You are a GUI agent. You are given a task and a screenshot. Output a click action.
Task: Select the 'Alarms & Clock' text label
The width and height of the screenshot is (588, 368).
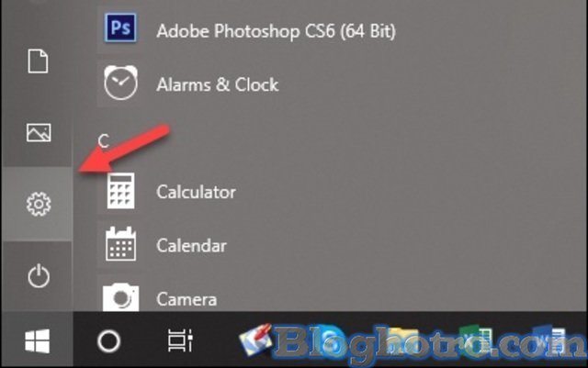(217, 85)
